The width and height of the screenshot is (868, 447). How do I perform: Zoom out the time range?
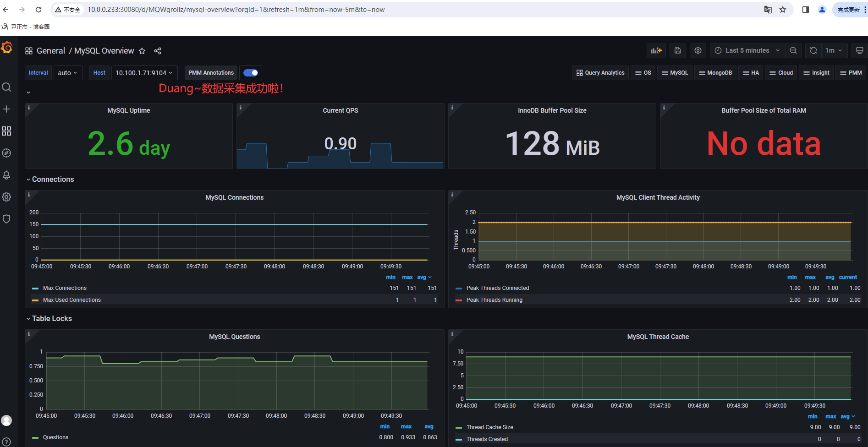click(793, 50)
